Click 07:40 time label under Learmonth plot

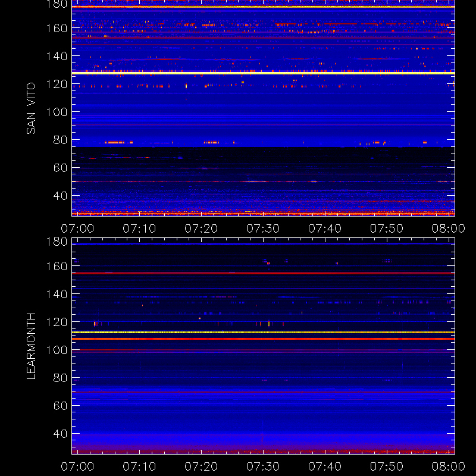point(325,466)
